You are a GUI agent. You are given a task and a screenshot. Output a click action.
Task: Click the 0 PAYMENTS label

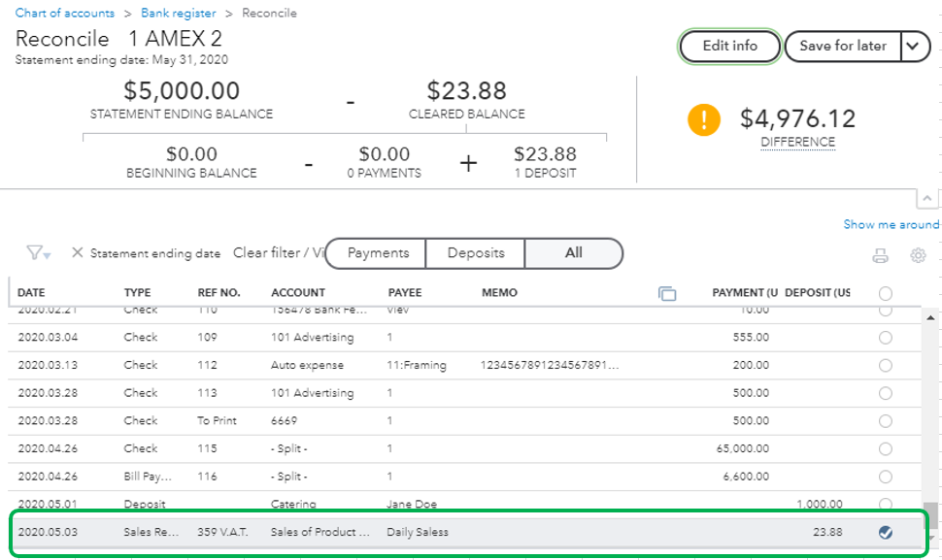coord(384,174)
